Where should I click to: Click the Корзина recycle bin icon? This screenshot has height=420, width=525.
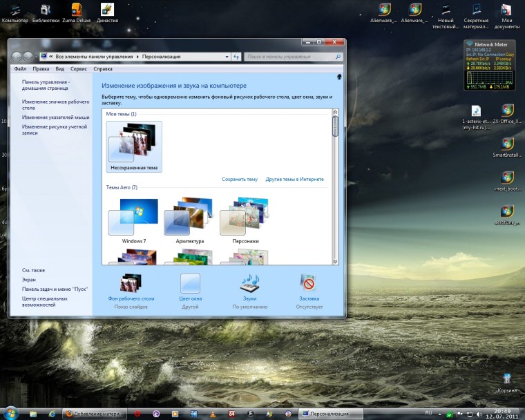[x=507, y=379]
